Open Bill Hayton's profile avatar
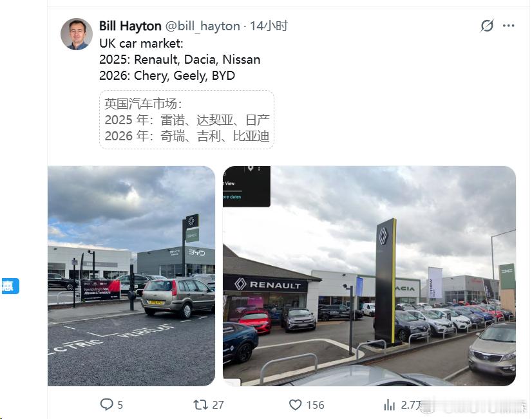The image size is (532, 419). (77, 34)
